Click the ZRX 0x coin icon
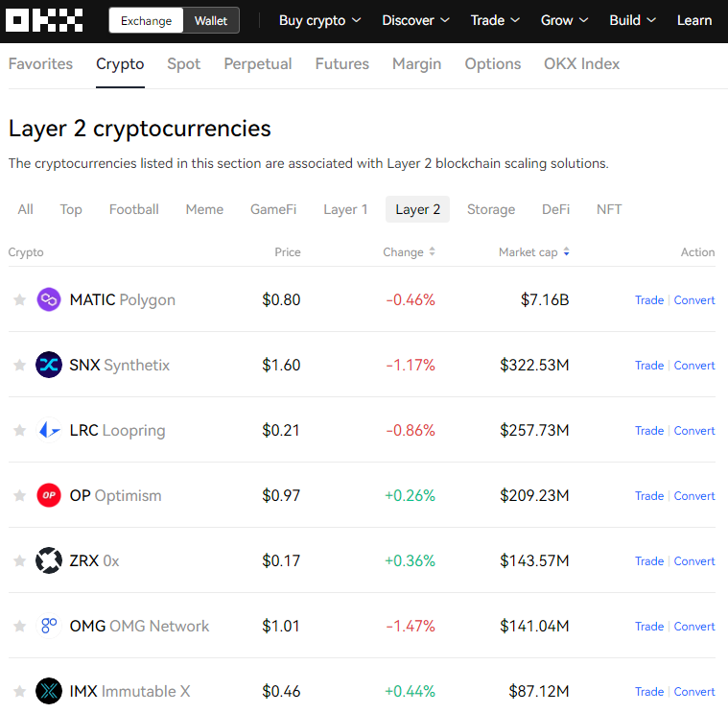 click(49, 560)
